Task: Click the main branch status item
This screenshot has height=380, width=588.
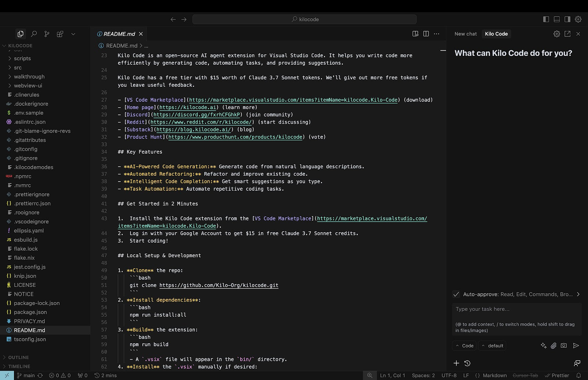Action: point(26,375)
